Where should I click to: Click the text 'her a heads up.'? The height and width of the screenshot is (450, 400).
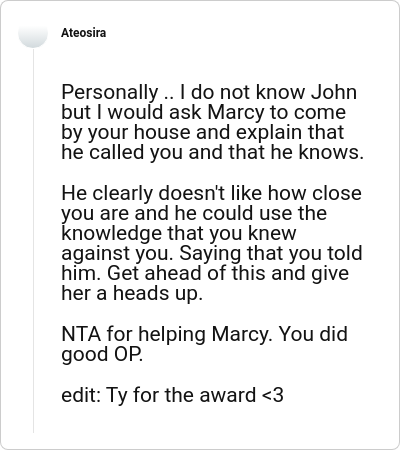(132, 294)
